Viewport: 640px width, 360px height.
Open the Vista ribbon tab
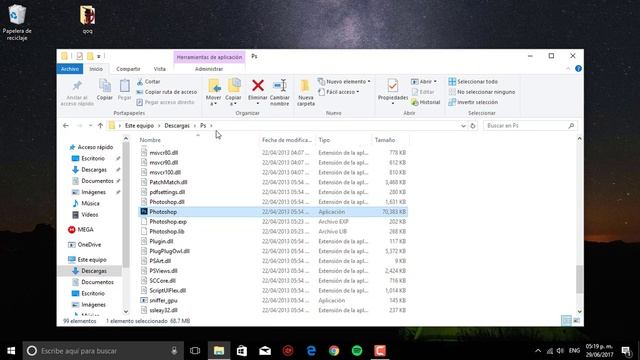coord(160,69)
